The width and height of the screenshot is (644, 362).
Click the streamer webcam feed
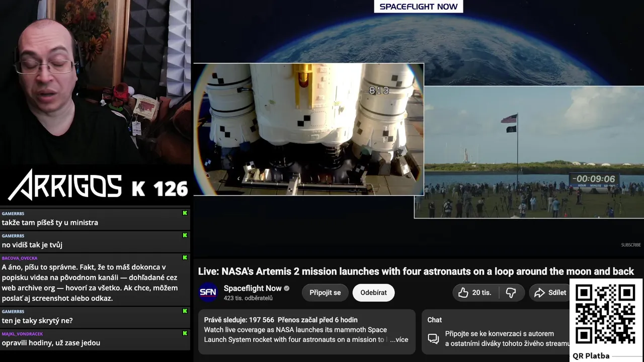96,83
